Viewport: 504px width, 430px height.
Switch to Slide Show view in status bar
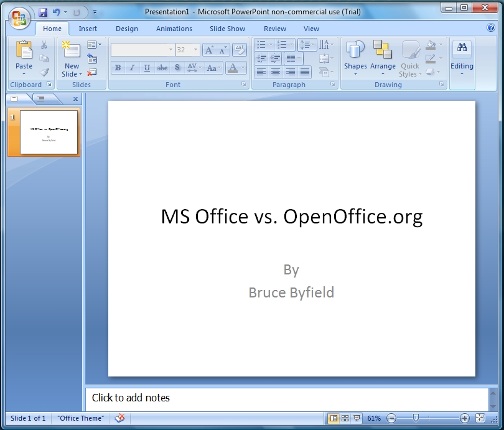coord(357,418)
